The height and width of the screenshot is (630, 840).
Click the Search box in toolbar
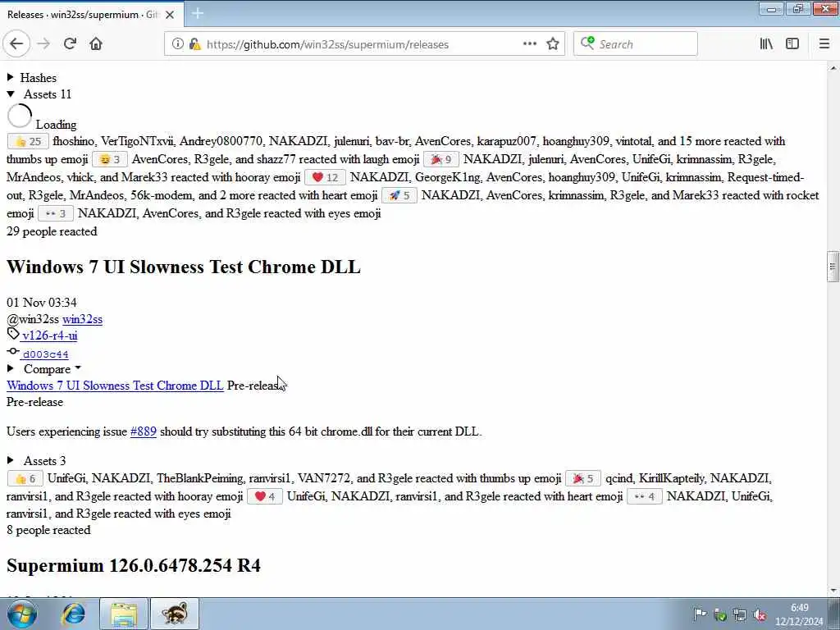click(x=636, y=44)
